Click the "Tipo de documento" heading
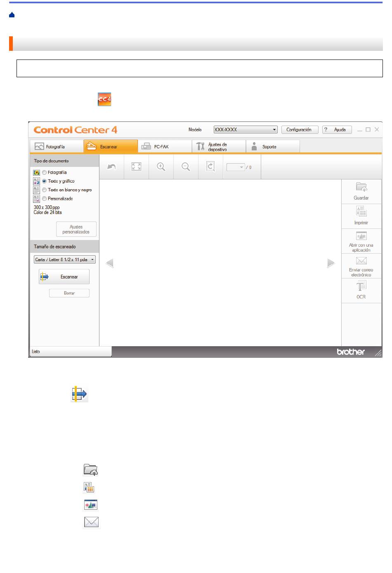392x573 pixels. coord(52,161)
